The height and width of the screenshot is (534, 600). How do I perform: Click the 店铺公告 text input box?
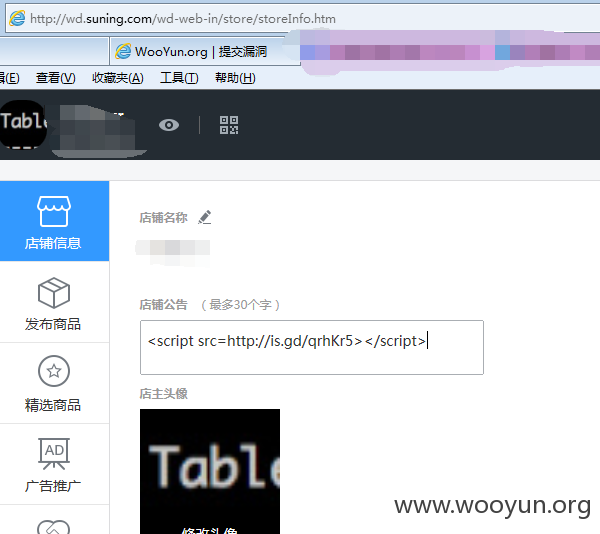[312, 347]
